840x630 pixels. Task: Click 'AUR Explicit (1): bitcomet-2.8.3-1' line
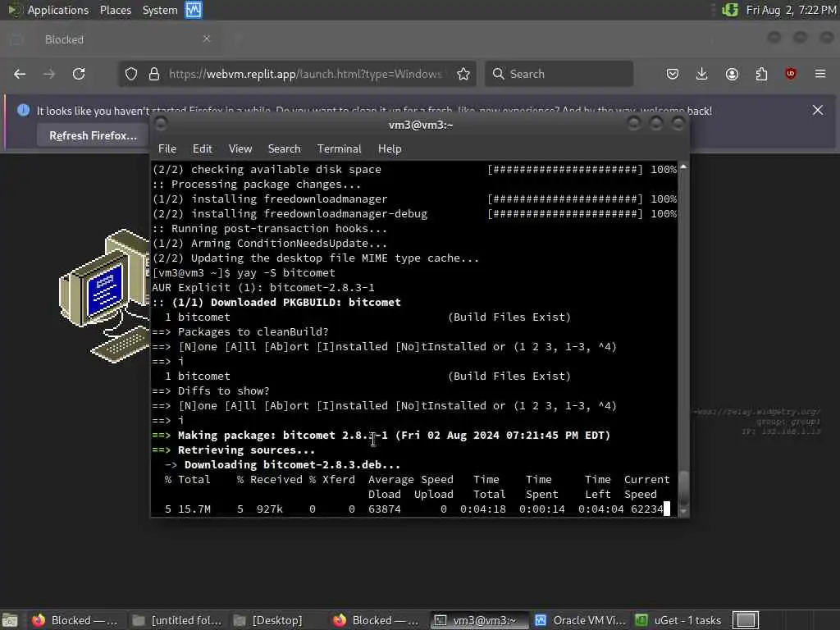tap(263, 288)
